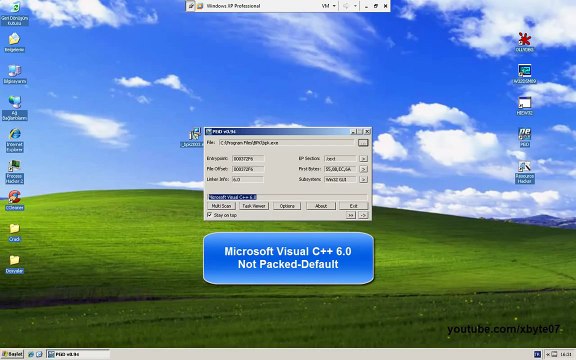This screenshot has height=360, width=576.
Task: Launch Process Hacker 2 desktop icon
Action: (14, 172)
